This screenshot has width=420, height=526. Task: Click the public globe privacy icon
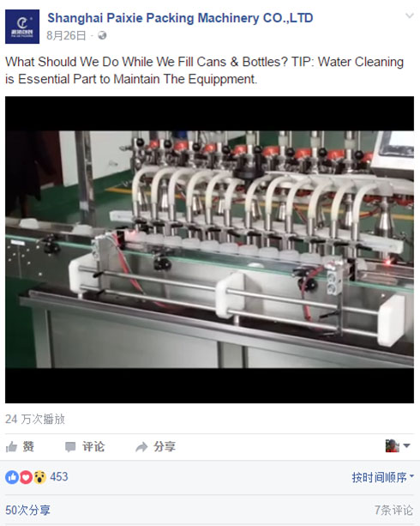(x=102, y=35)
